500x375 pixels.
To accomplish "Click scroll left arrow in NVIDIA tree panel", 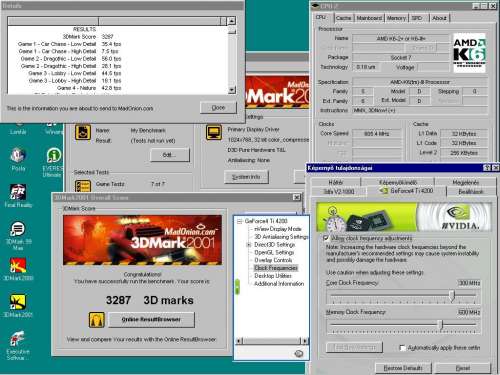I will 238,341.
